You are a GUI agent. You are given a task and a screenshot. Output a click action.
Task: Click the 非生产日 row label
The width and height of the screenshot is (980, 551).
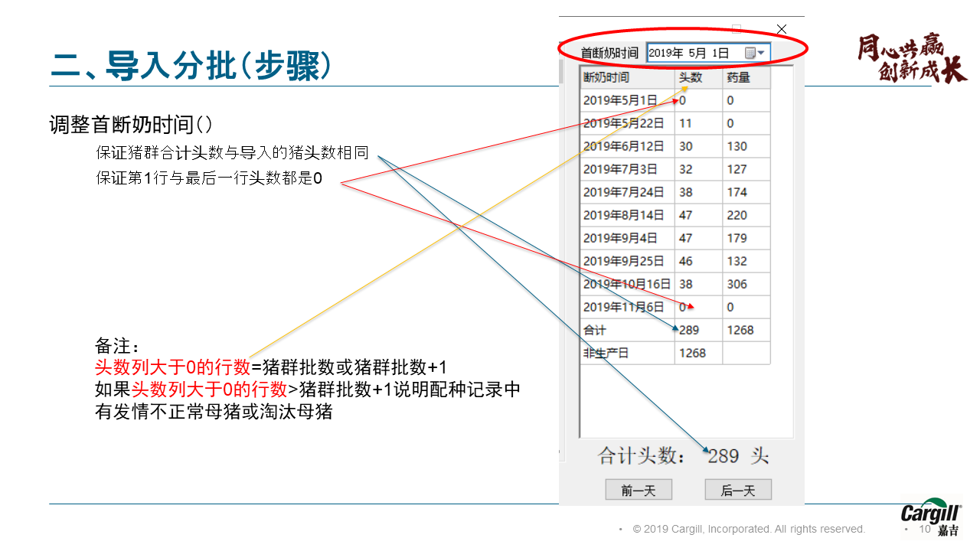(626, 353)
